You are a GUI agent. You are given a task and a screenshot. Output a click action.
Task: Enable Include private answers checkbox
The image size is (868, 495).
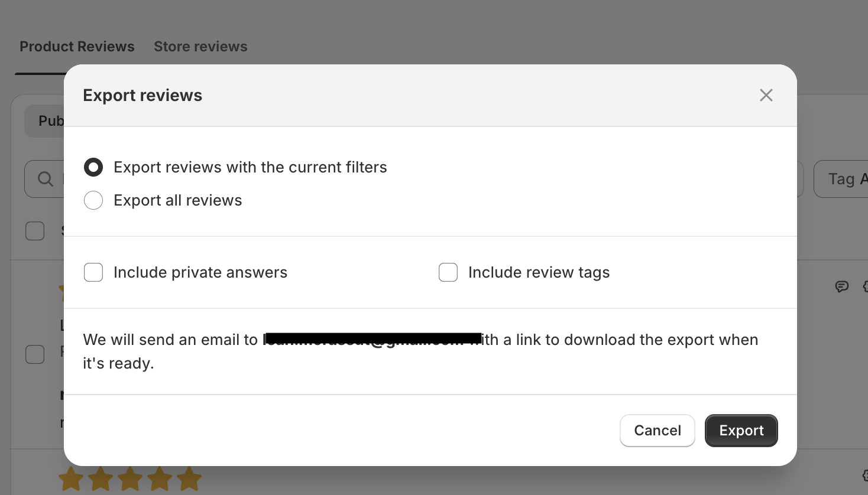[x=93, y=272]
